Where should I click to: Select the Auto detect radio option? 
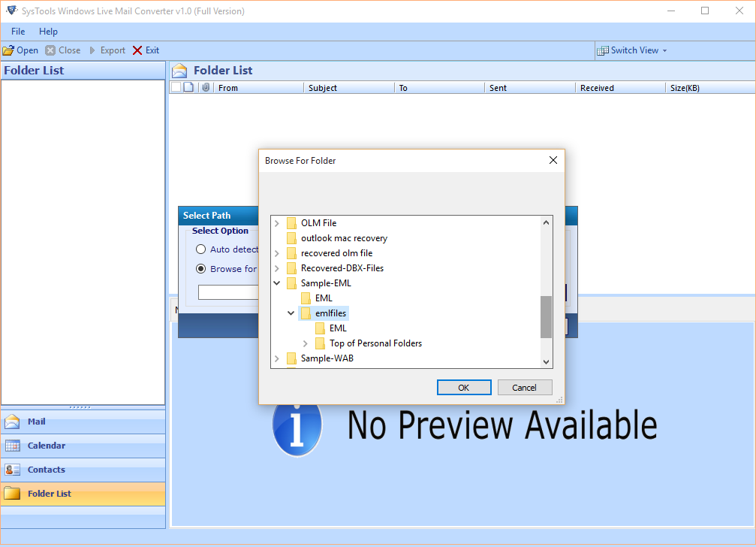coord(200,249)
